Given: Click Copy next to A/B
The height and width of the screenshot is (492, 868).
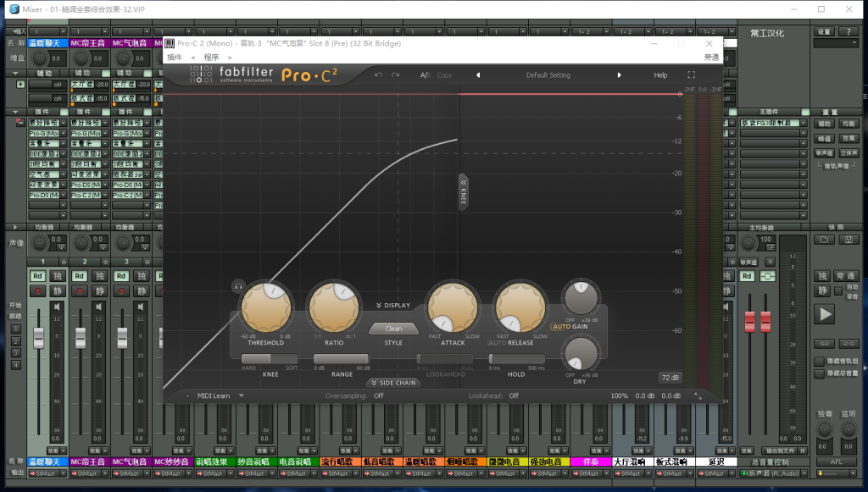Looking at the screenshot, I should coord(444,75).
